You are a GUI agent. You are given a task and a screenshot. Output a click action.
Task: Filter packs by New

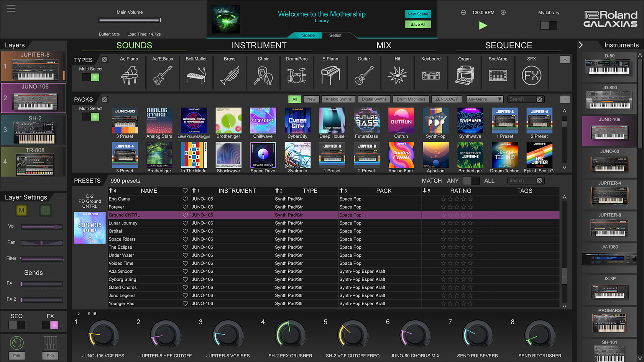click(x=311, y=99)
